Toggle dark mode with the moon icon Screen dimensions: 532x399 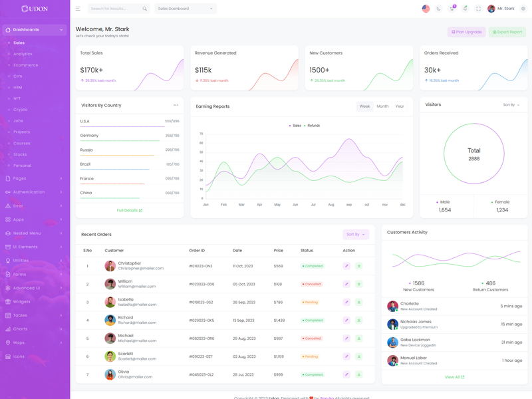439,9
